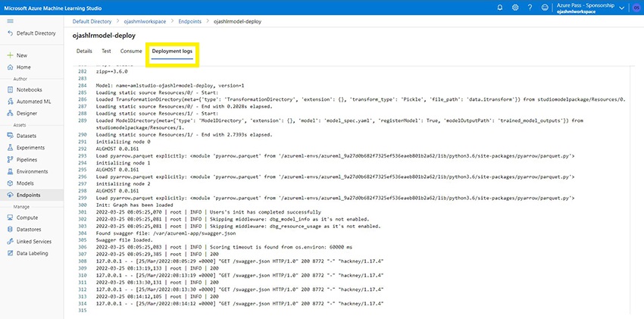This screenshot has height=319, width=644.
Task: Click the Pipelines icon in sidebar
Action: (11, 160)
